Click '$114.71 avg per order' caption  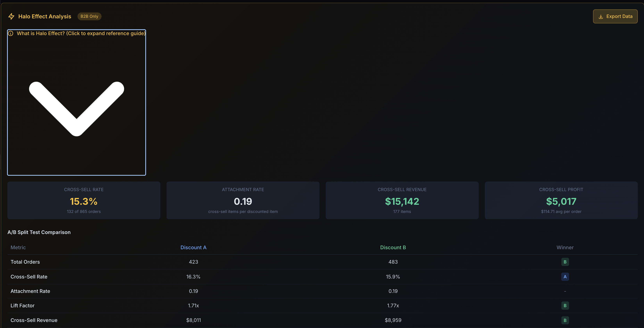click(x=561, y=211)
